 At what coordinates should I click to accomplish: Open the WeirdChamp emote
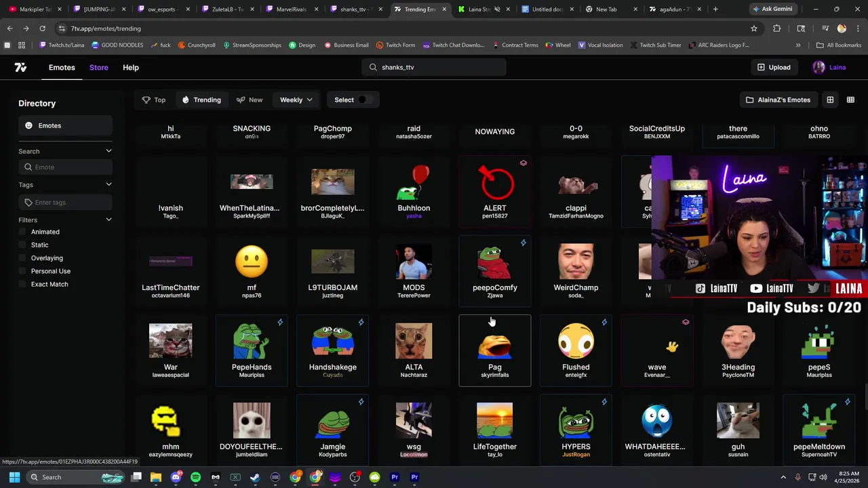click(576, 270)
